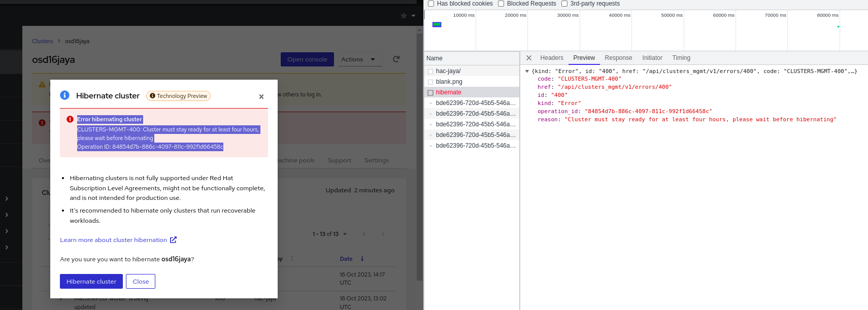This screenshot has width=868, height=310.
Task: Click the red error icon in alert
Action: (x=70, y=119)
